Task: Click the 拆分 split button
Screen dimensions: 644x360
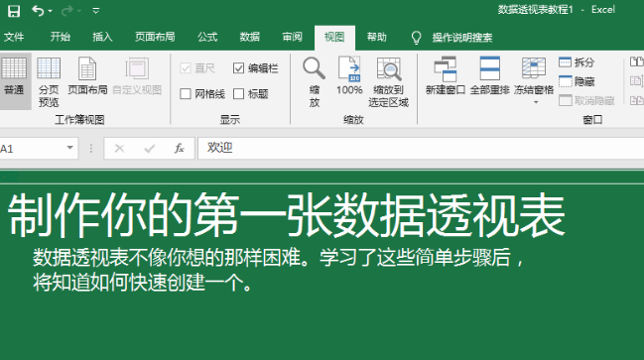Action: [x=577, y=62]
